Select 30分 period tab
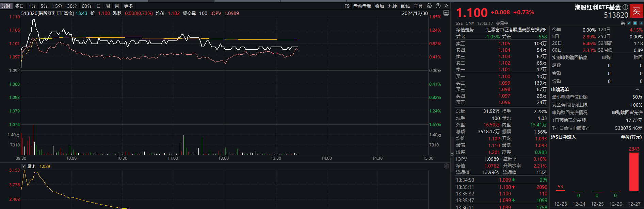 (72, 6)
